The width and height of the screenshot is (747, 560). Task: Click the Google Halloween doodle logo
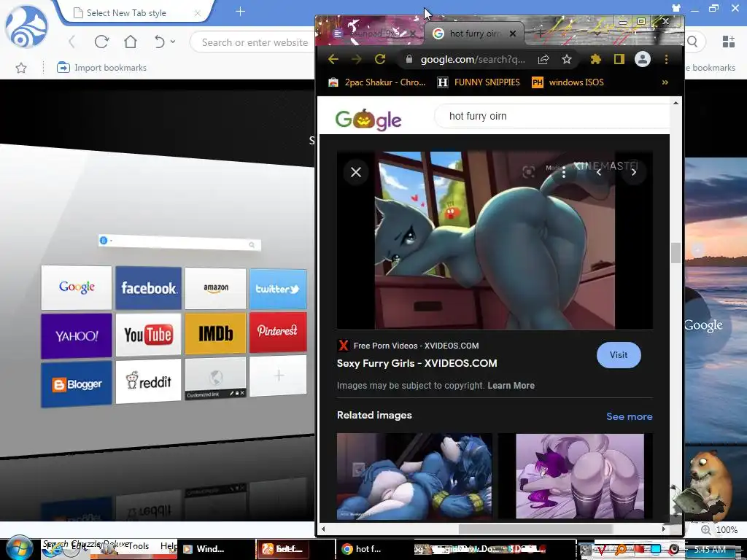pos(368,120)
